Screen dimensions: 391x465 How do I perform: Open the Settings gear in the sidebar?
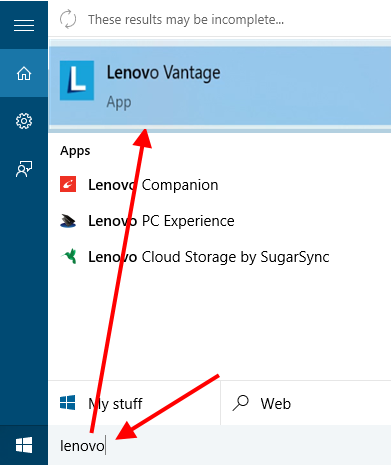pyautogui.click(x=24, y=121)
